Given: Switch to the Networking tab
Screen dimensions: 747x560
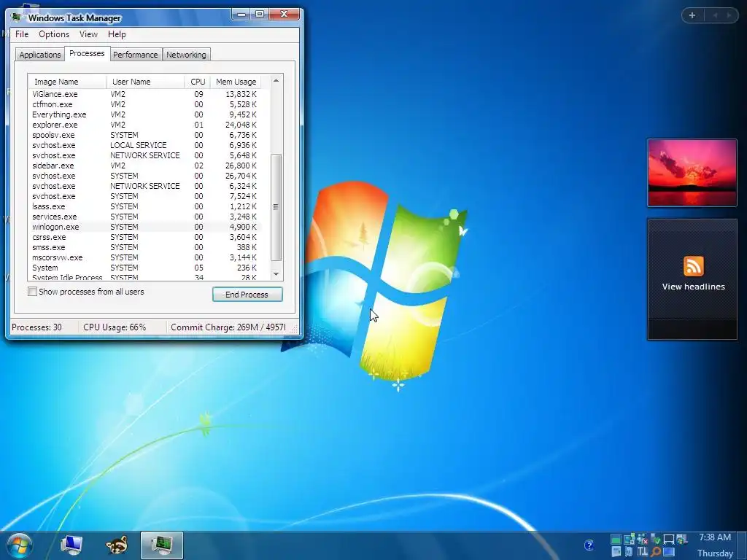Looking at the screenshot, I should coord(186,55).
